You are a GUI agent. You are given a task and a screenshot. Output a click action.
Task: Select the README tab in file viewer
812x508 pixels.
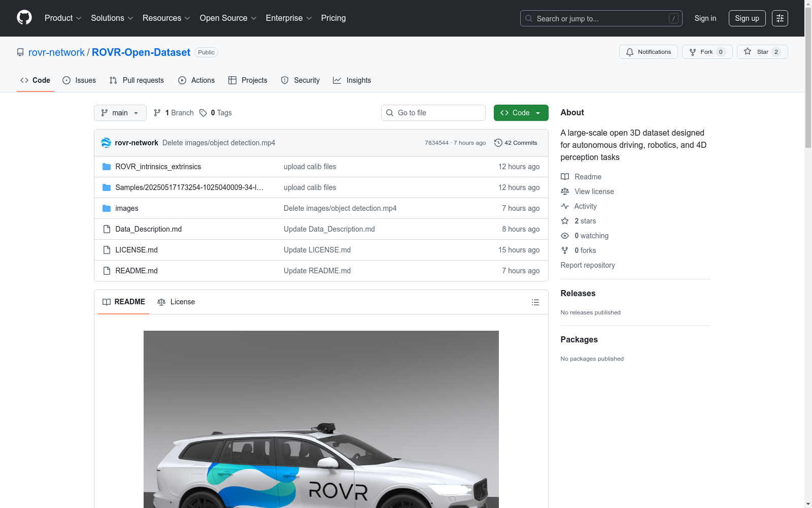124,302
